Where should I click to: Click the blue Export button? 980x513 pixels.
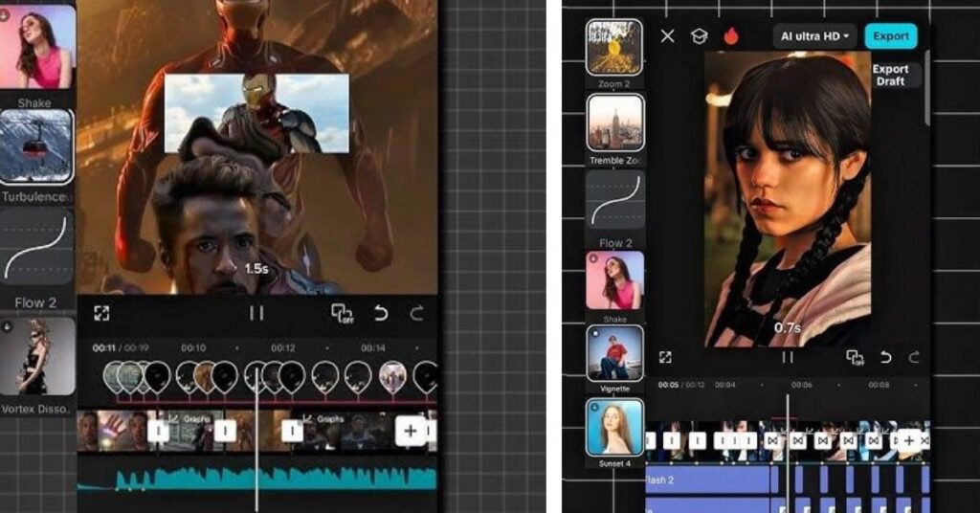(x=890, y=36)
